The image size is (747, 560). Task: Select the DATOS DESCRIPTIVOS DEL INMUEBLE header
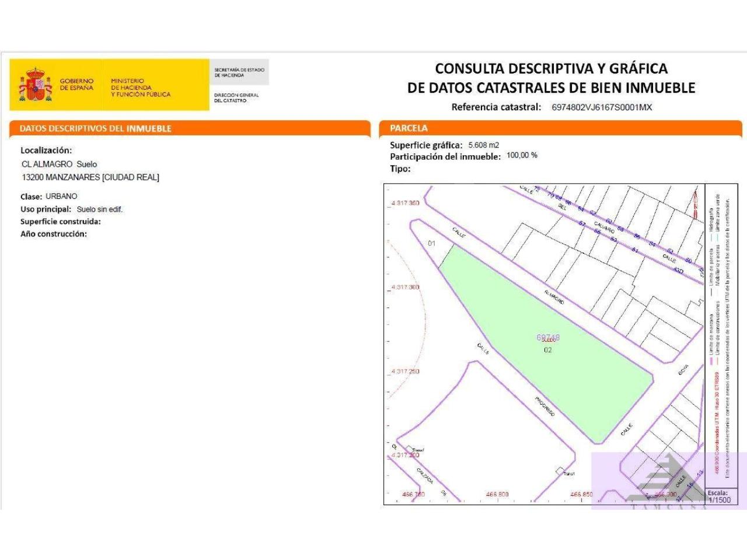(x=95, y=129)
